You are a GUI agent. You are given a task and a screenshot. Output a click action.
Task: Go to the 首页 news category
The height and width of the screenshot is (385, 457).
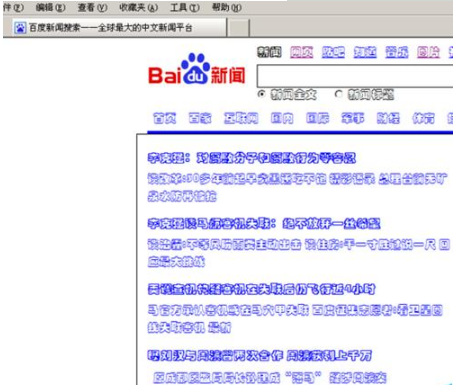coord(164,118)
